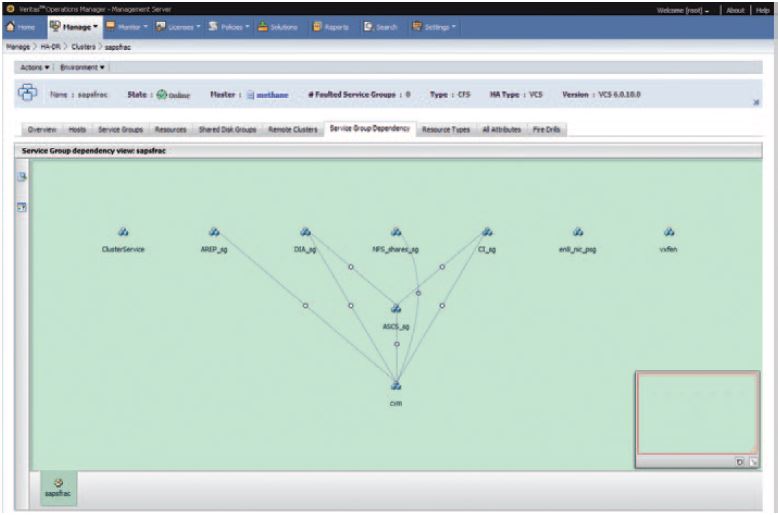The image size is (778, 515).
Task: Collapse the overview minimap with the arrow icon
Action: (x=753, y=462)
